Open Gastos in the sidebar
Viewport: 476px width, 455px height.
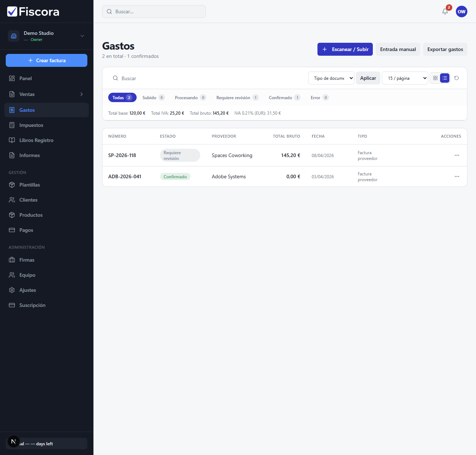click(x=46, y=110)
